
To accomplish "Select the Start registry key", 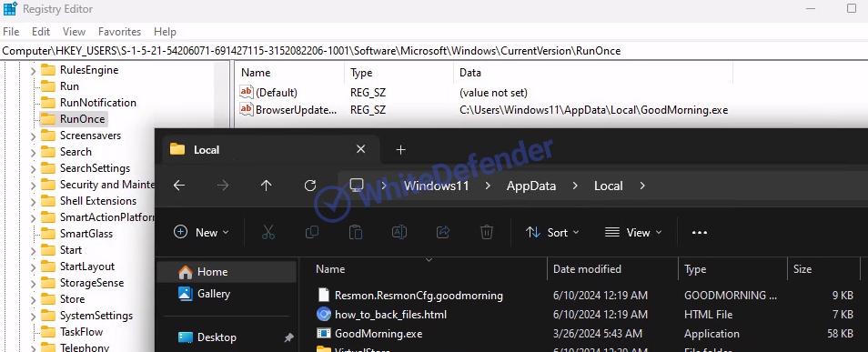I will click(71, 250).
